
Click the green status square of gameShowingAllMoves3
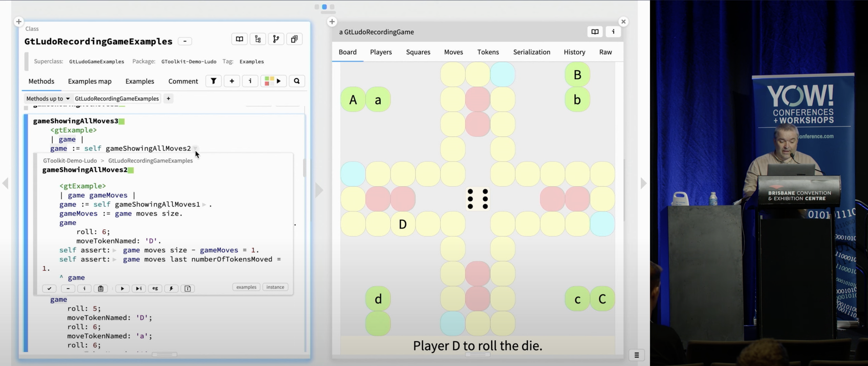[122, 121]
